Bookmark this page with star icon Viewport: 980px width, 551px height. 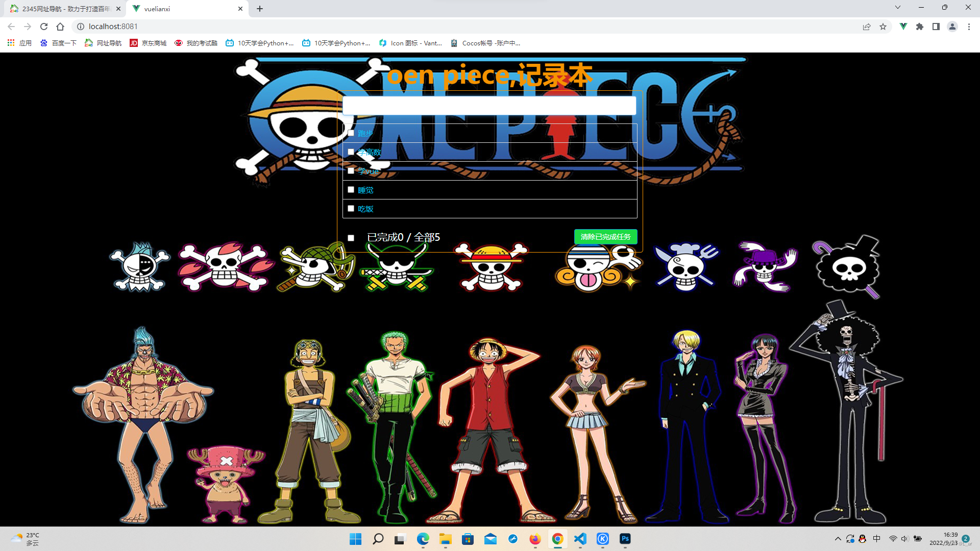coord(883,27)
